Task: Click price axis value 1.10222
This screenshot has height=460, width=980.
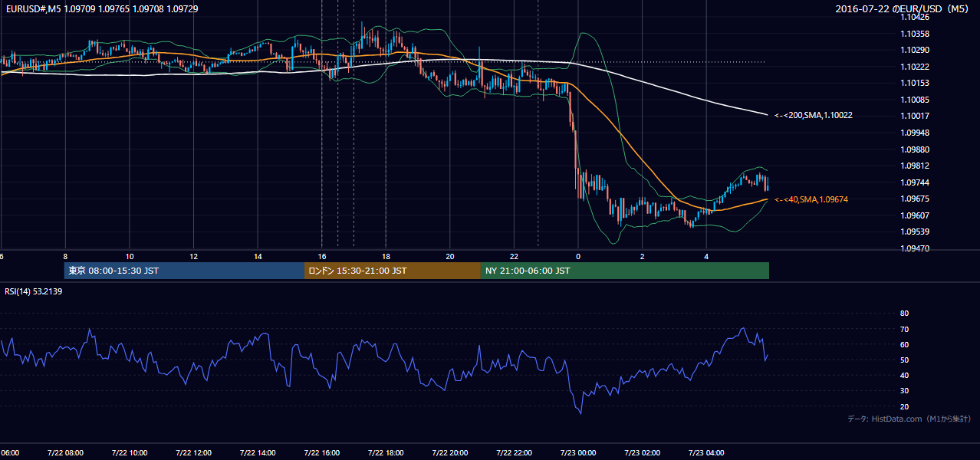Action: pyautogui.click(x=915, y=67)
